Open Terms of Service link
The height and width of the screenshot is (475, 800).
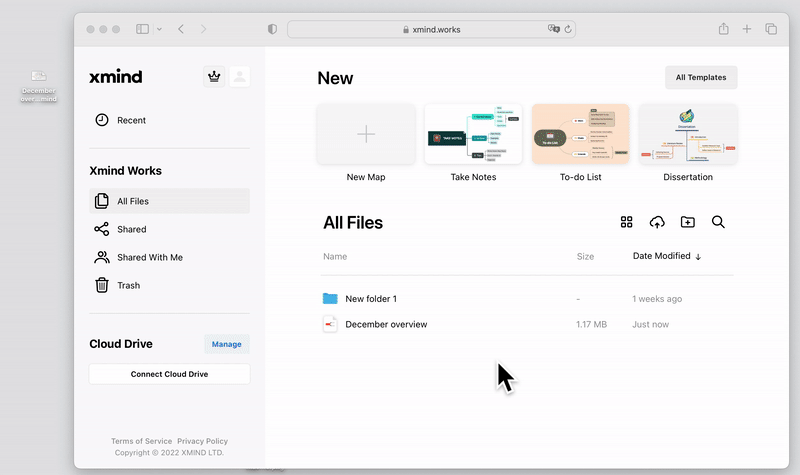click(141, 441)
